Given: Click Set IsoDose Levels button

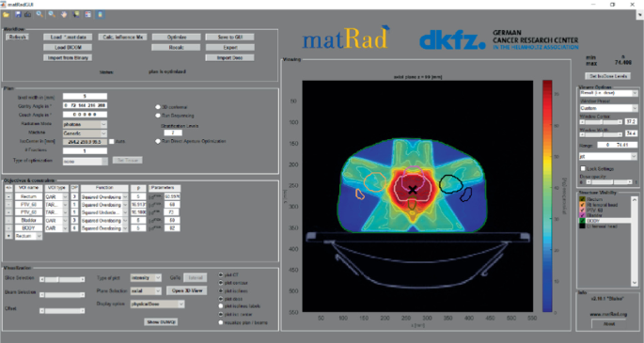Looking at the screenshot, I should 607,76.
